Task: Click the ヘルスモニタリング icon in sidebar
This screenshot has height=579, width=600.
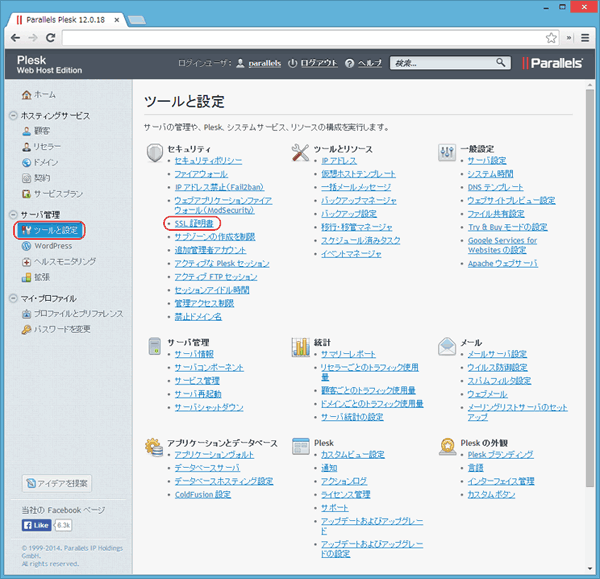Action: [x=26, y=262]
